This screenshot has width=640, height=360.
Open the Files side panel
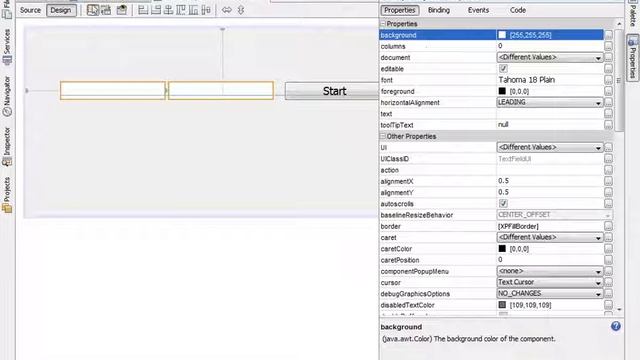(x=7, y=9)
